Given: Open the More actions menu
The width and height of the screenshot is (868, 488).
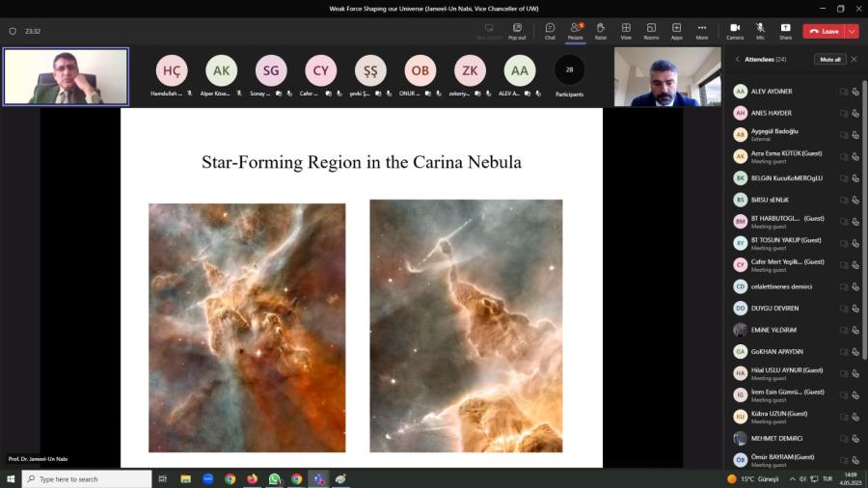Looking at the screenshot, I should tap(702, 31).
